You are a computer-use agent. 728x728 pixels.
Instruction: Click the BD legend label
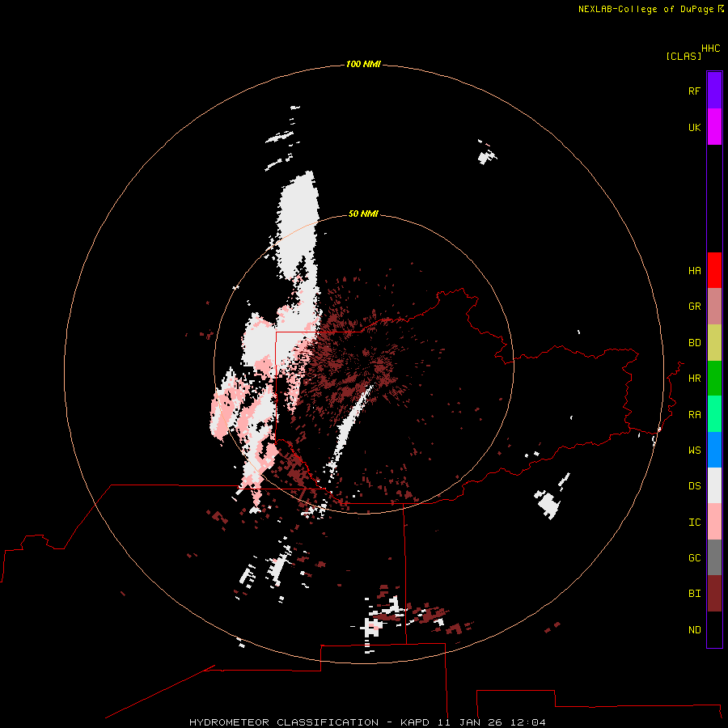pyautogui.click(x=694, y=343)
